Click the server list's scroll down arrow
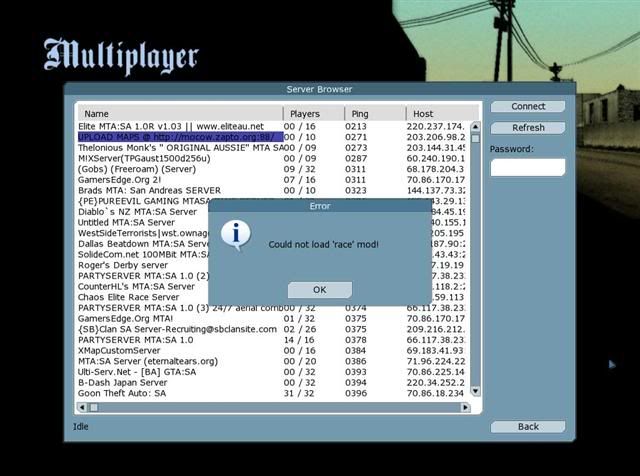The width and height of the screenshot is (640, 476). pyautogui.click(x=475, y=395)
